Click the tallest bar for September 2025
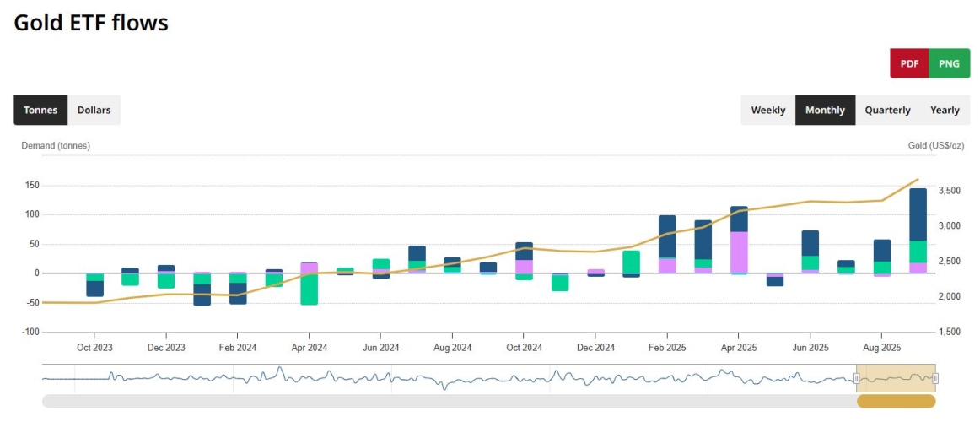 click(918, 214)
